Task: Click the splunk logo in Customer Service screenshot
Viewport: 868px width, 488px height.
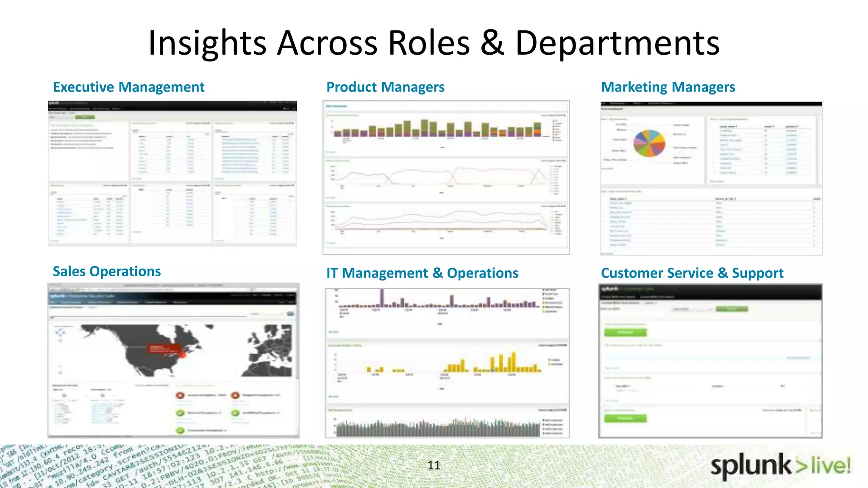Action: [609, 288]
